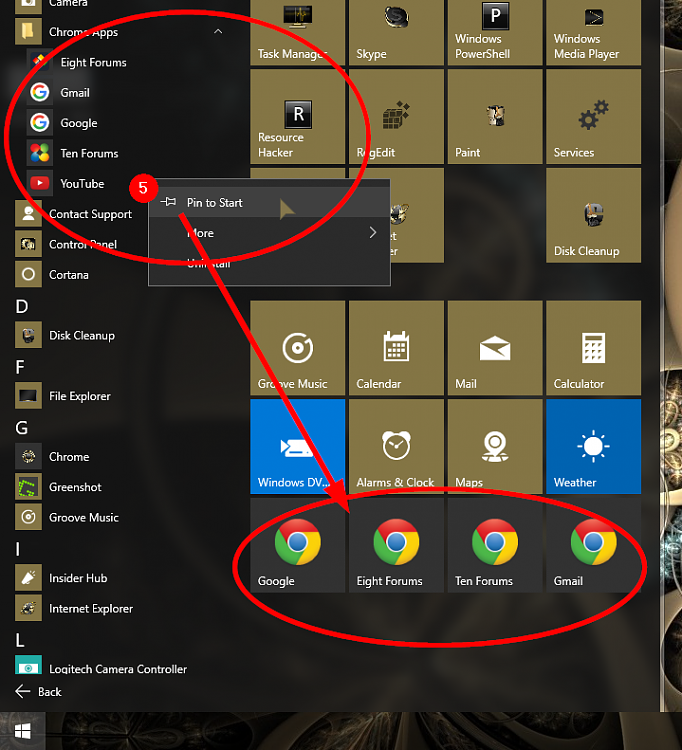Image resolution: width=682 pixels, height=750 pixels.
Task: Click the Windows Start button
Action: tap(22, 731)
